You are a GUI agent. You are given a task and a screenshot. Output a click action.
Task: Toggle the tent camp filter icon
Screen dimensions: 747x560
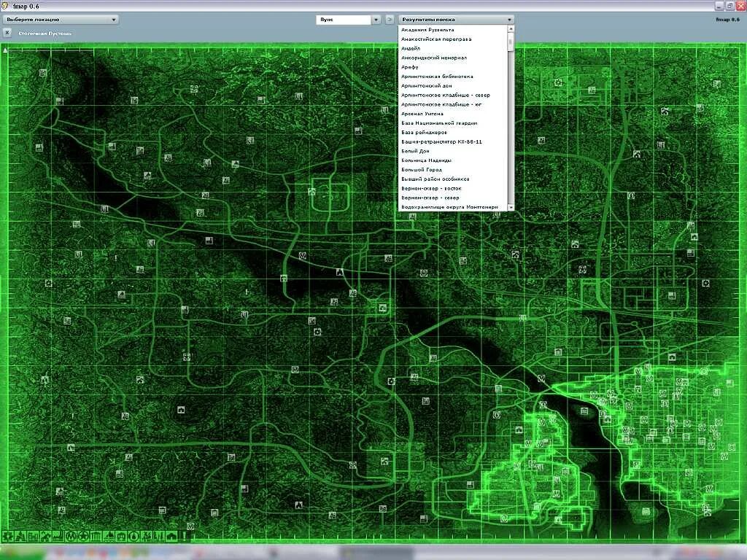[20, 536]
